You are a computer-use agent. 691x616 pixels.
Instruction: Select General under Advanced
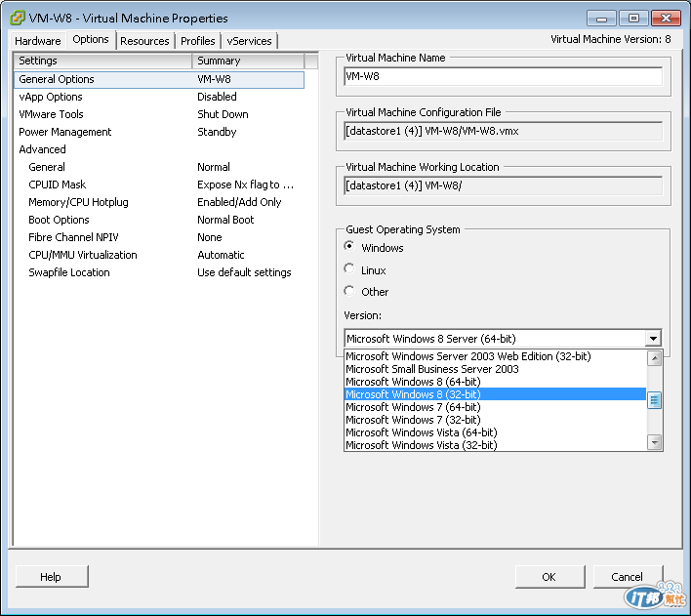click(159, 167)
